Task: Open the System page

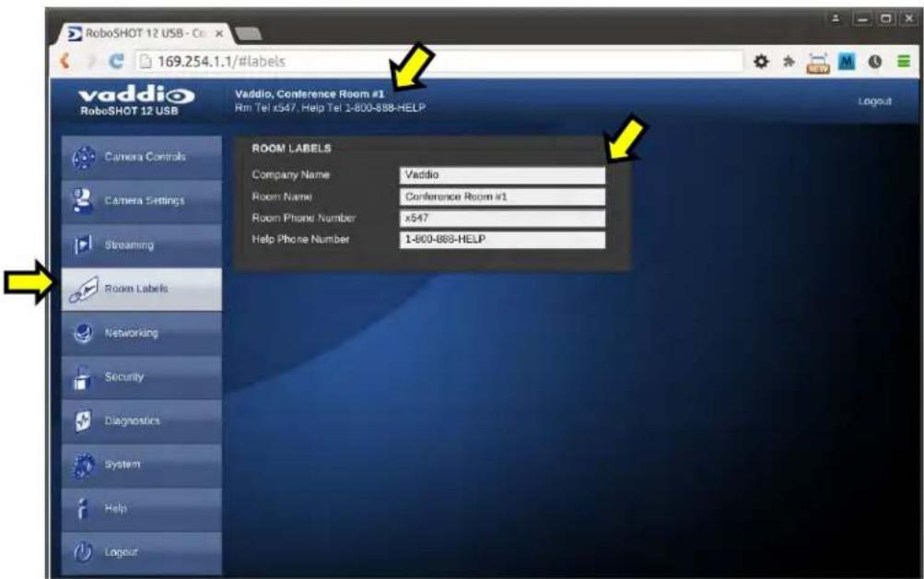Action: (142, 465)
